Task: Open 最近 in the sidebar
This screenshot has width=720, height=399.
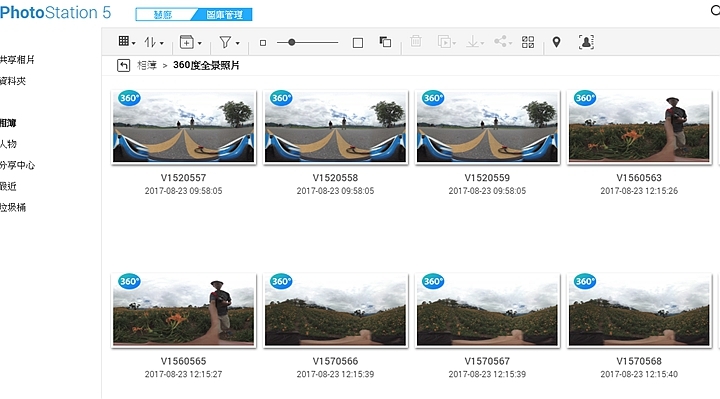Action: click(x=8, y=186)
